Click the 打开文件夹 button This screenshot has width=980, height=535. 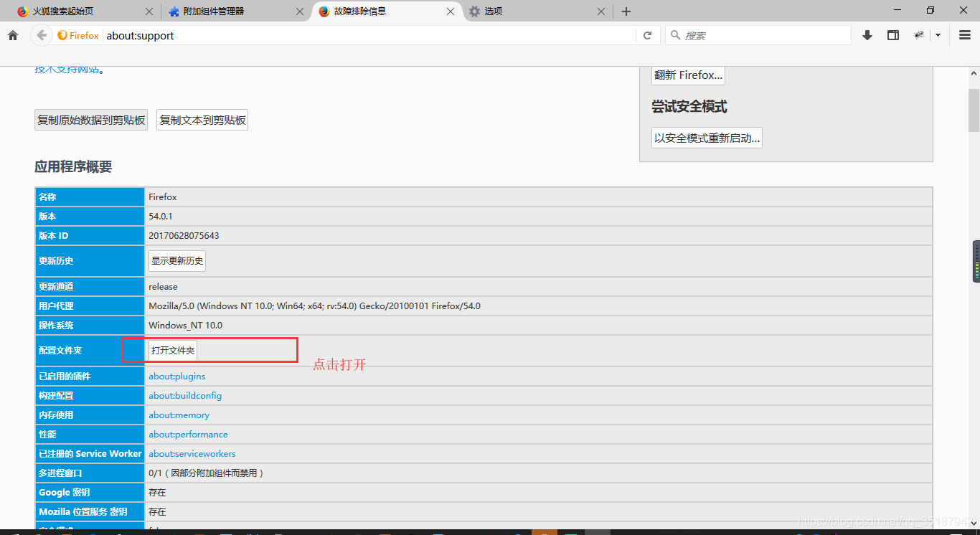click(173, 351)
